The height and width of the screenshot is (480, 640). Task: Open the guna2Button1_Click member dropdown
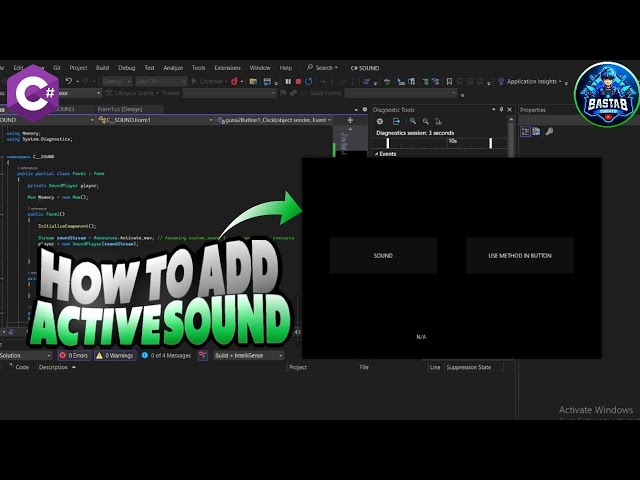click(x=274, y=120)
